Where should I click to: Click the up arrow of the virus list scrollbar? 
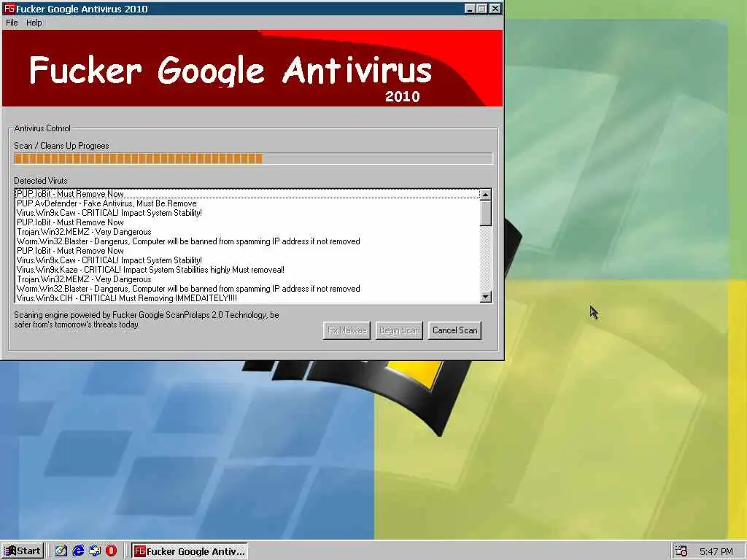(485, 194)
